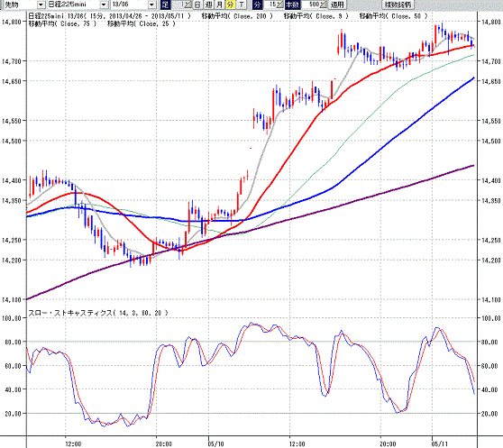Click the stepper beside the 500 bar count
503x448 pixels.
pyautogui.click(x=324, y=5)
